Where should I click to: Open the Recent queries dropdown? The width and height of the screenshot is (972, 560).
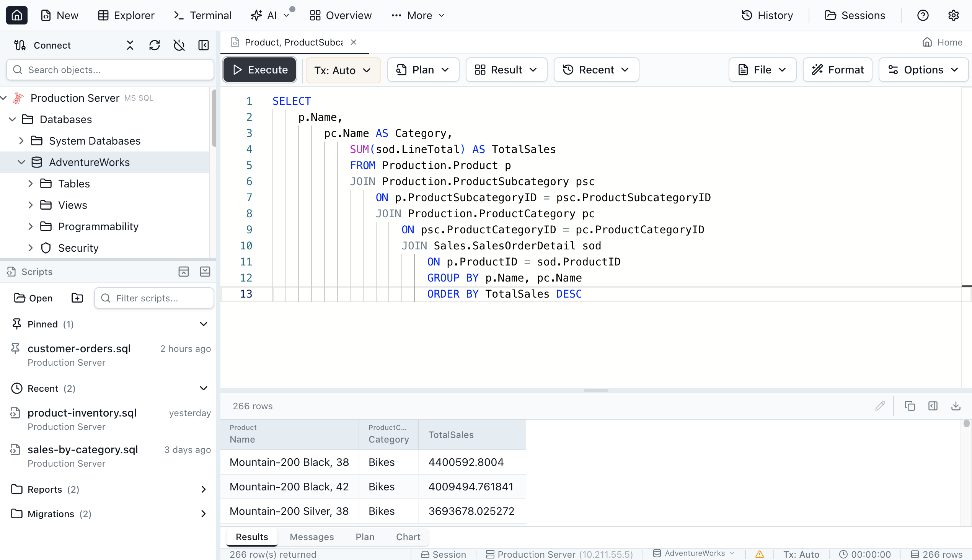(597, 70)
